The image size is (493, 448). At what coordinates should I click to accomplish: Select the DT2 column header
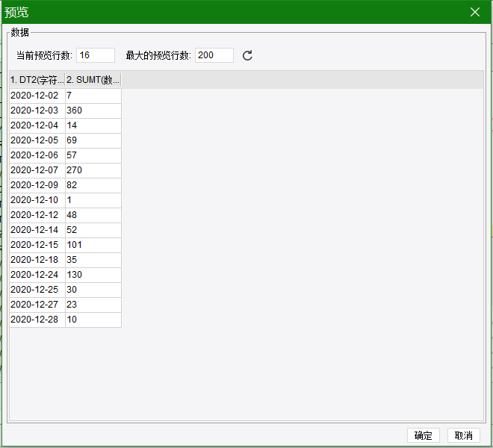point(37,80)
